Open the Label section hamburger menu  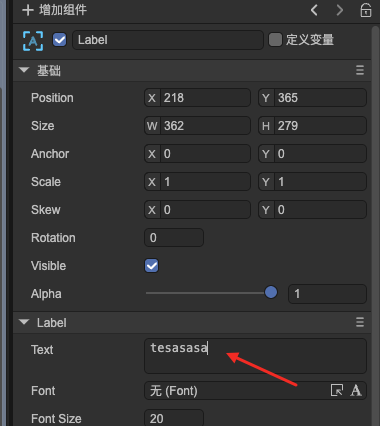[x=360, y=322]
